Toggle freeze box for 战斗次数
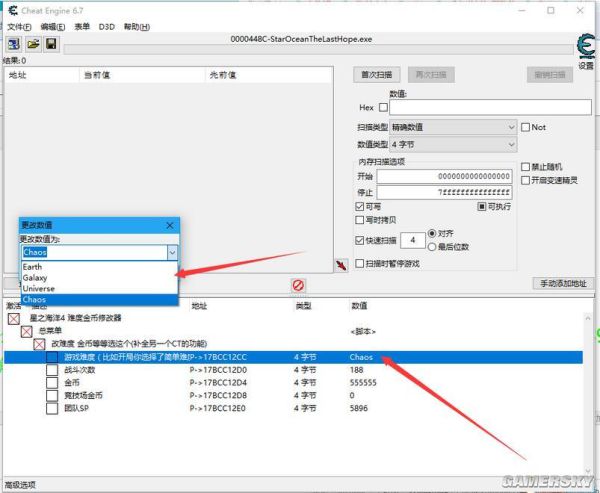This screenshot has height=493, width=600. pos(52,370)
